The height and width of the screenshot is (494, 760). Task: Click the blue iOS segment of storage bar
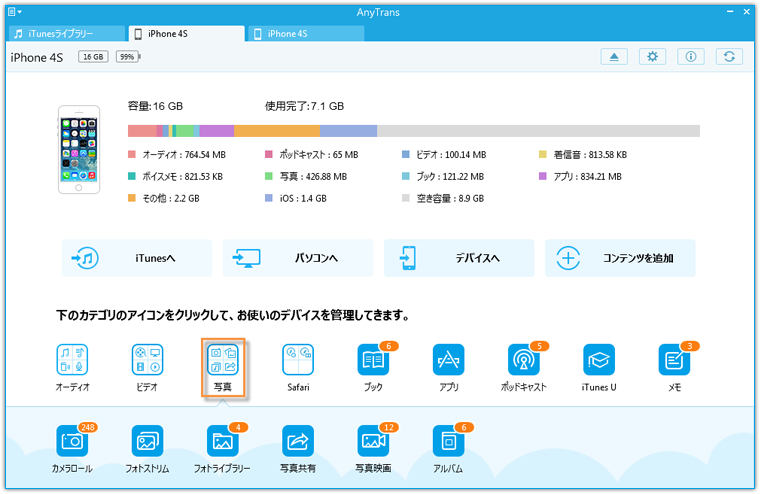pyautogui.click(x=348, y=131)
